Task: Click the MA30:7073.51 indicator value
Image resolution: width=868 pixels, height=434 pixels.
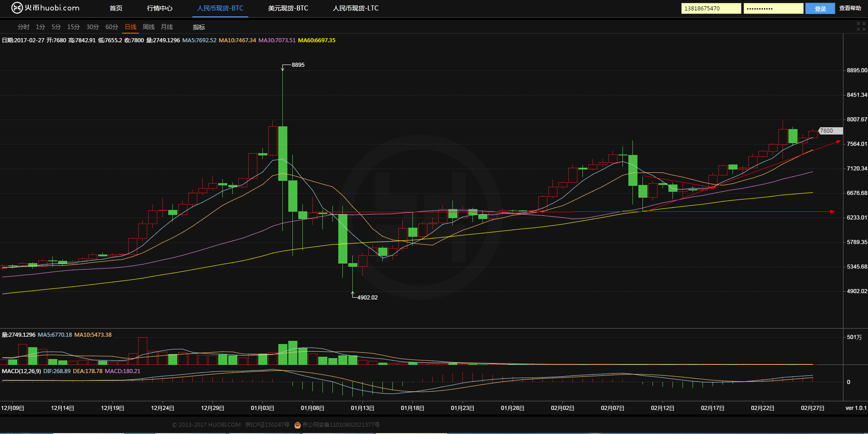Action: tap(277, 40)
